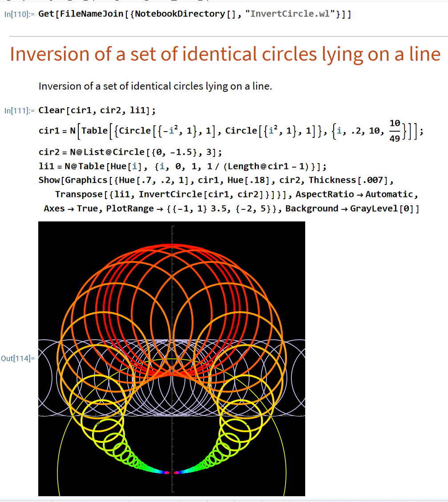
Task: Click the plain text description line
Action: 155,86
